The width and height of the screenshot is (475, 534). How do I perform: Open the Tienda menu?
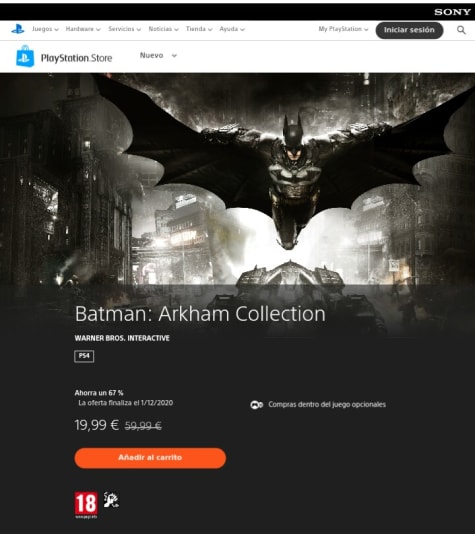pos(199,29)
